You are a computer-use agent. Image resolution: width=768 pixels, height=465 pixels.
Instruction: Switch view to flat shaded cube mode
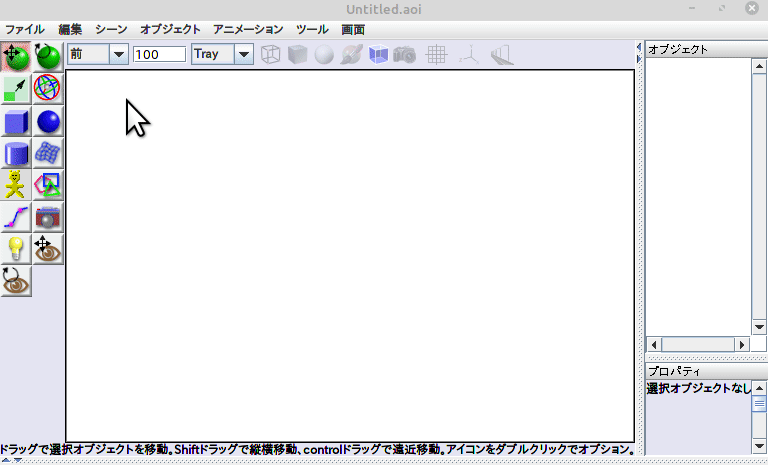(x=297, y=54)
